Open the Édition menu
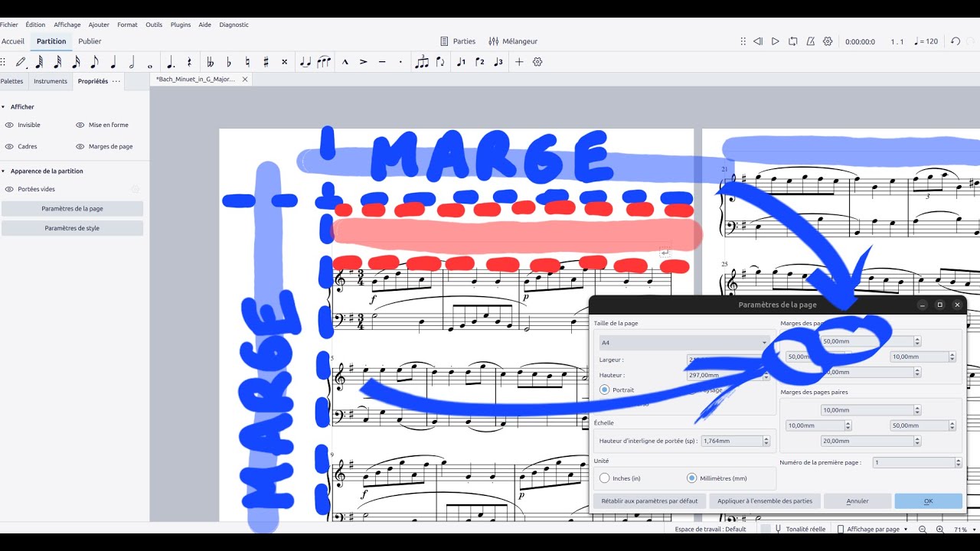The height and width of the screenshot is (551, 980). click(x=35, y=24)
